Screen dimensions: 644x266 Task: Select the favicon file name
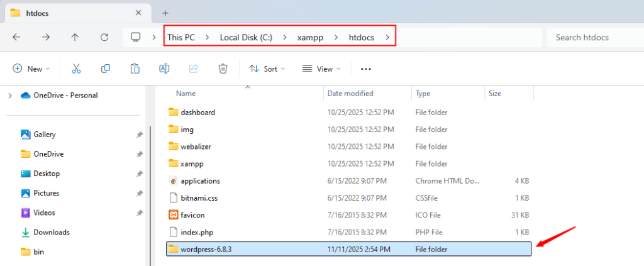pyautogui.click(x=192, y=214)
